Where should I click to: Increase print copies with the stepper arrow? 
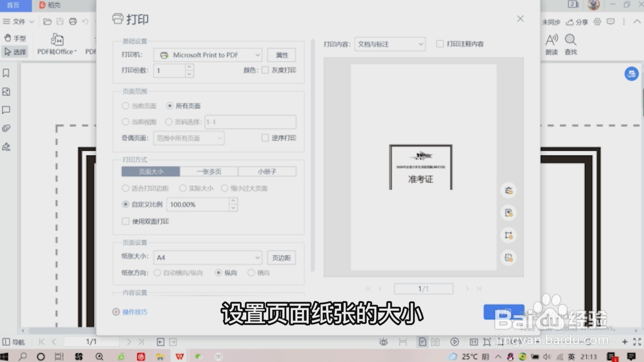pos(189,68)
